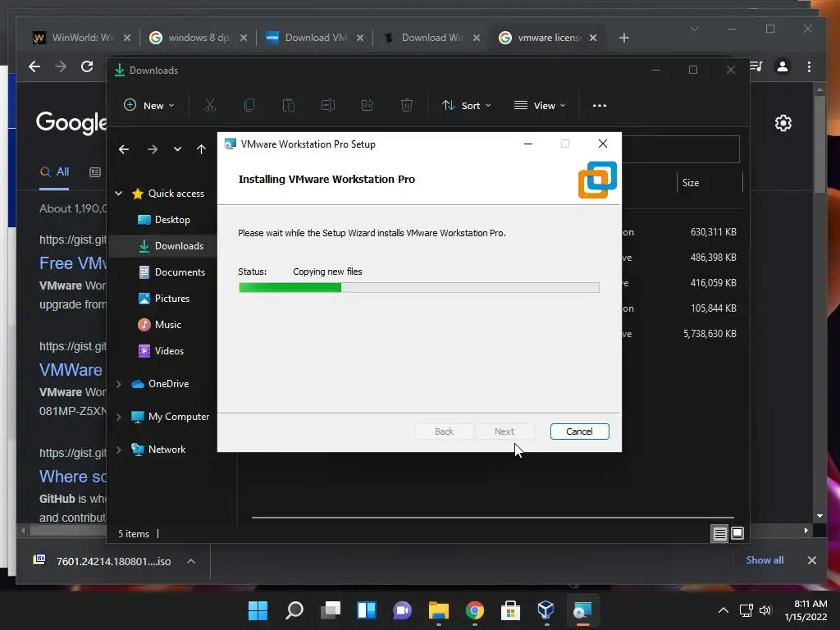Open VirtualBox on taskbar

pyautogui.click(x=546, y=610)
